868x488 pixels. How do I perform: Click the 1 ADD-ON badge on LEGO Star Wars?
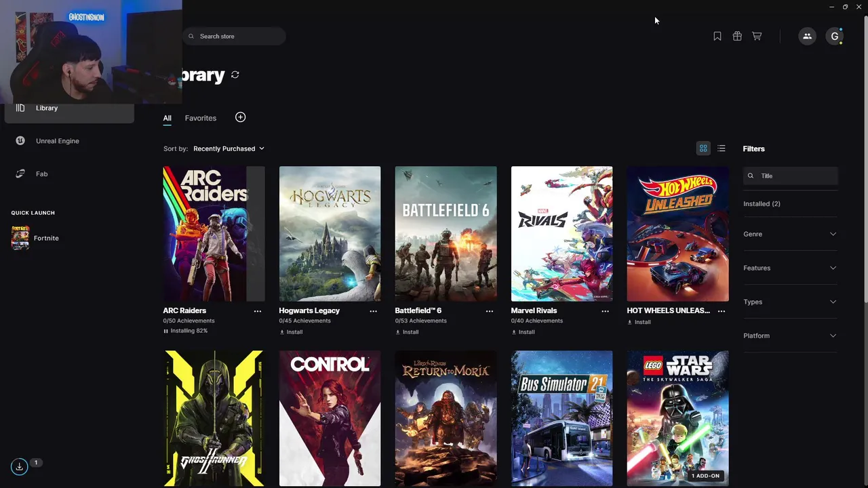click(705, 476)
